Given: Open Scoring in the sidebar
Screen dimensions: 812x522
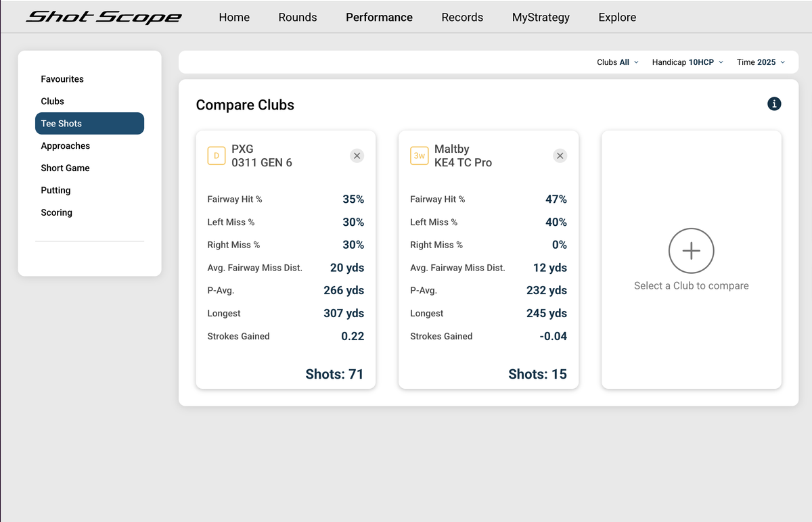Looking at the screenshot, I should point(89,213).
